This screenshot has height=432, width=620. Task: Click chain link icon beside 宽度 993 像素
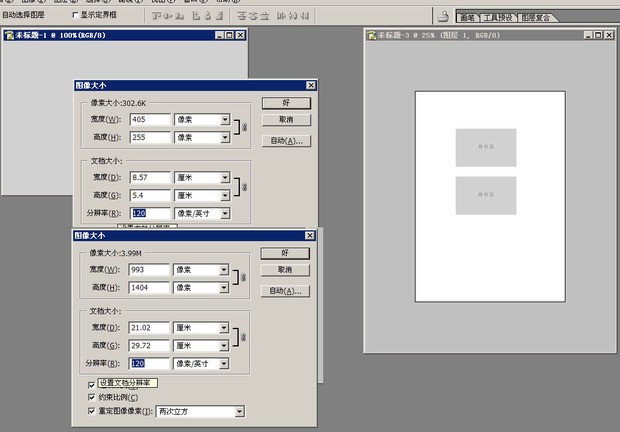[238, 278]
